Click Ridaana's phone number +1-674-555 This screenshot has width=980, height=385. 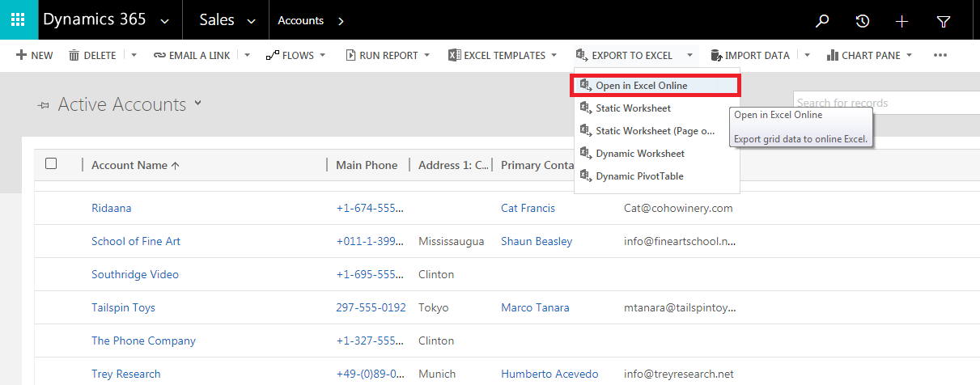pyautogui.click(x=369, y=208)
